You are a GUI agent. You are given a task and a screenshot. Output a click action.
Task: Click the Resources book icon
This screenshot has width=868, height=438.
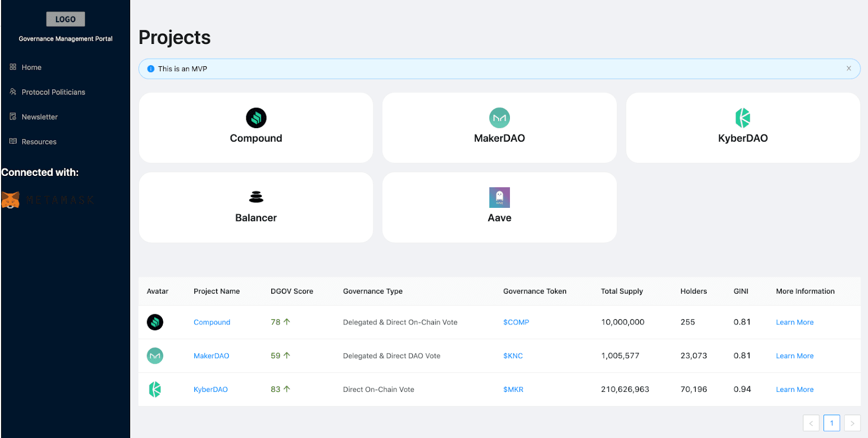[x=13, y=141]
